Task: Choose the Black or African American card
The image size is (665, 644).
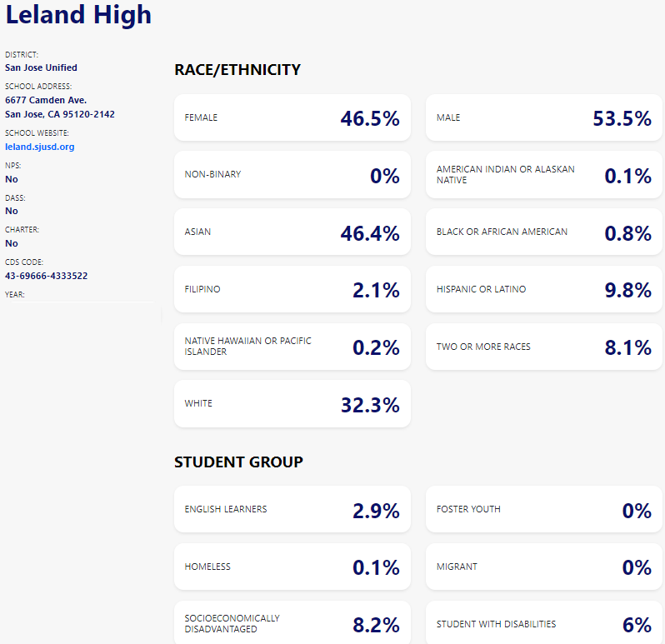Action: pos(543,232)
